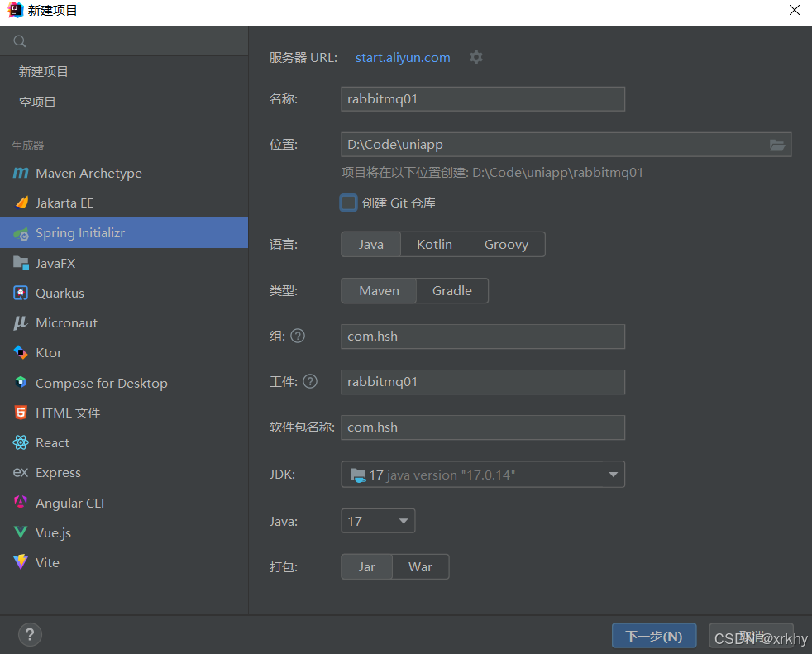This screenshot has width=812, height=654.
Task: Show help for the 组 field
Action: click(x=298, y=336)
